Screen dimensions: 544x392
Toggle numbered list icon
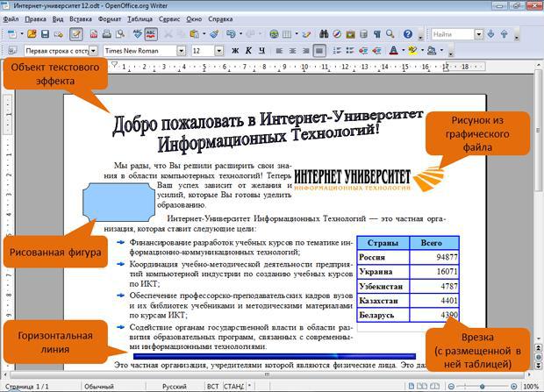pyautogui.click(x=337, y=51)
